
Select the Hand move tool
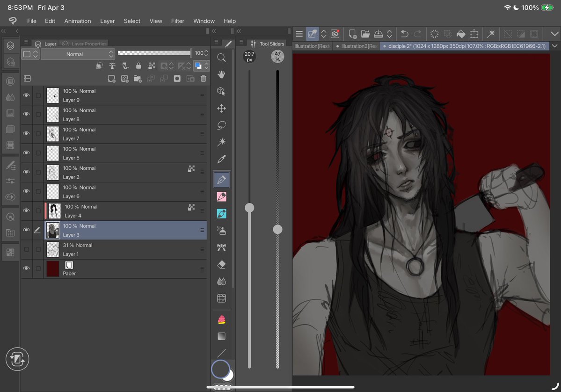click(x=221, y=74)
